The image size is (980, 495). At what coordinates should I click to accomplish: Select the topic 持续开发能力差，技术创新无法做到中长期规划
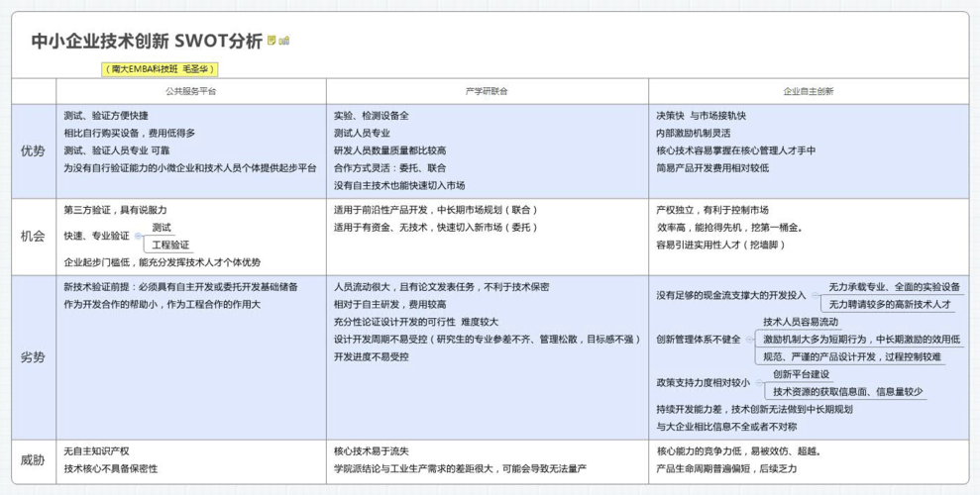[754, 410]
